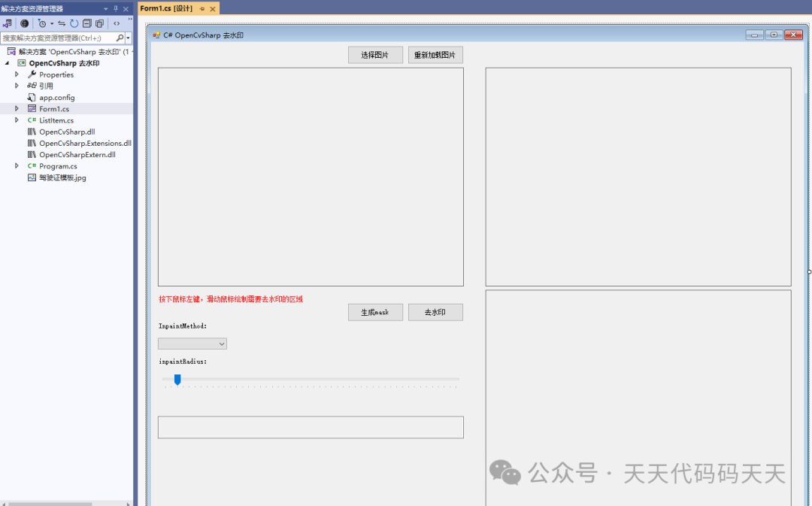Toggle the show all files icon
Screen dimensions: 812x506
pos(99,23)
